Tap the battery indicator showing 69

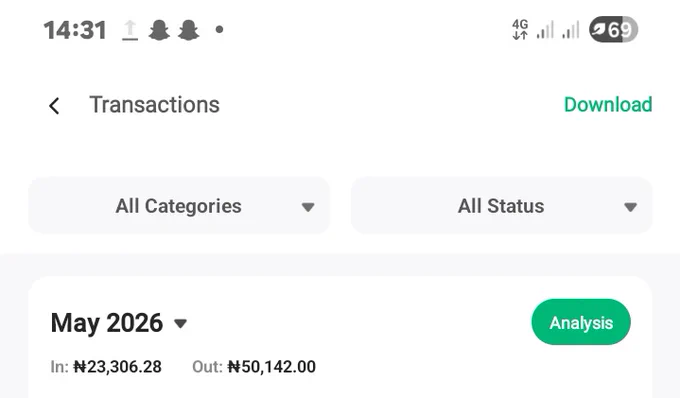(x=613, y=29)
